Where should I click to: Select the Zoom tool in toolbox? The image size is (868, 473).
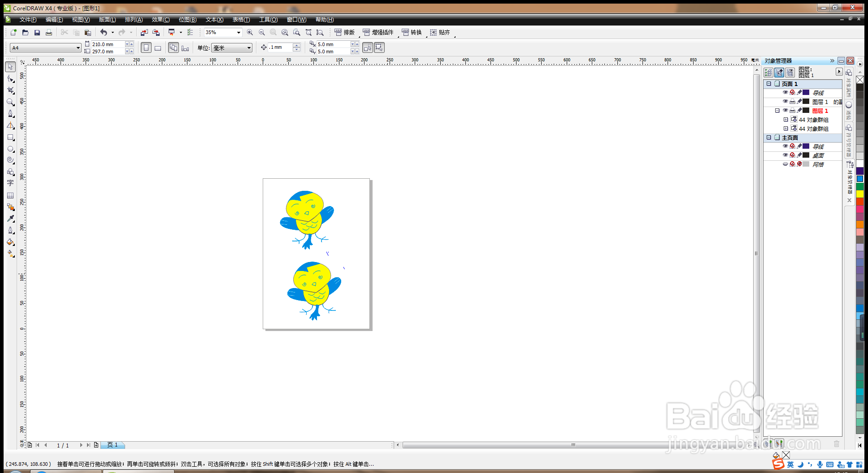pos(10,102)
